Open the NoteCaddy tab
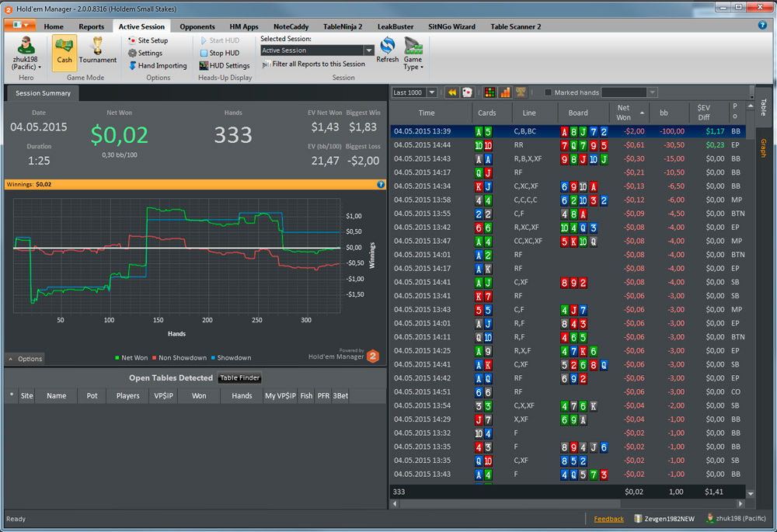The width and height of the screenshot is (777, 532). tap(291, 26)
